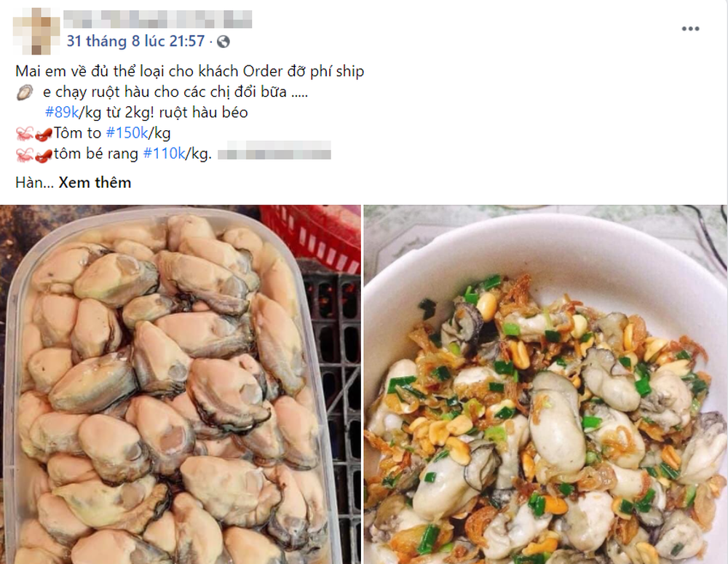The image size is (728, 564).
Task: Click the Tôm to price line text
Action: click(112, 133)
